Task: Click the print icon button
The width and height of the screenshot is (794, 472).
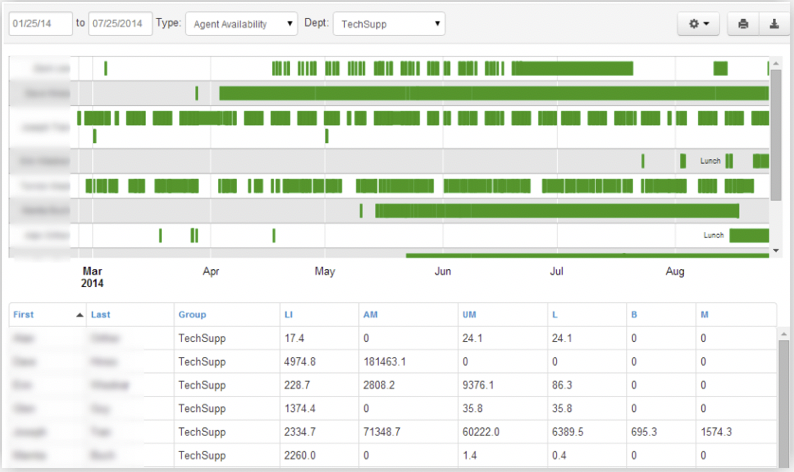Action: (743, 24)
